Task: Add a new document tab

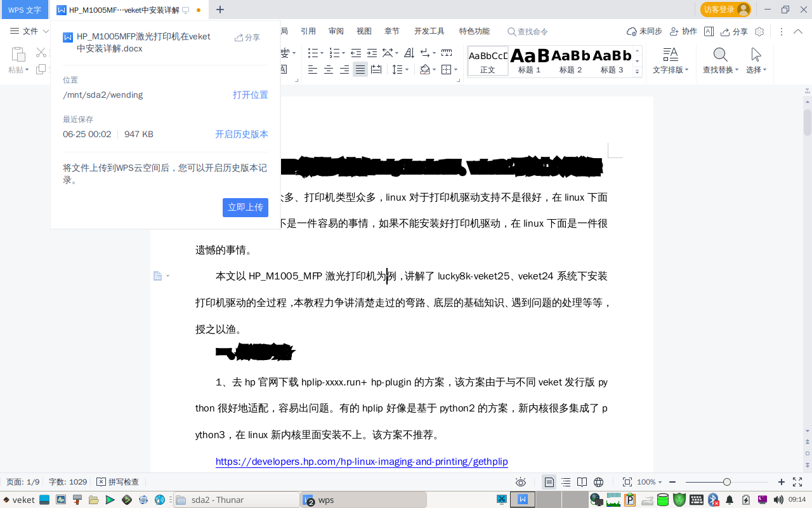Action: pos(220,10)
